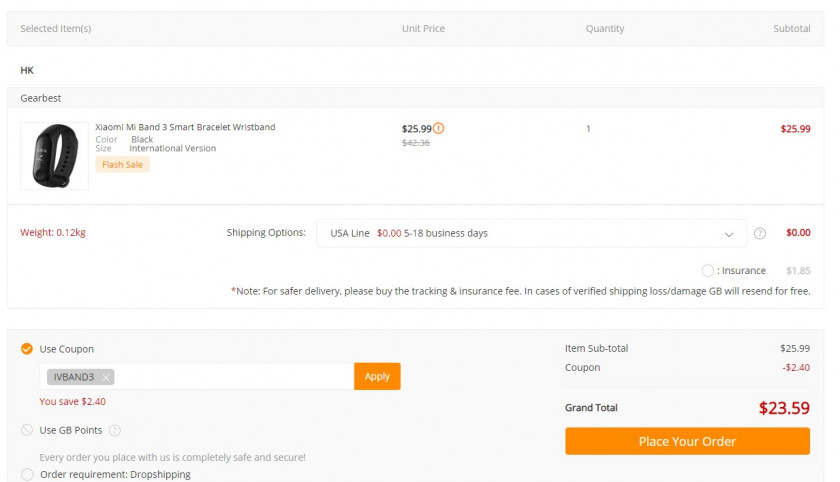Click the GB Points help icon
840x482 pixels.
pyautogui.click(x=115, y=431)
